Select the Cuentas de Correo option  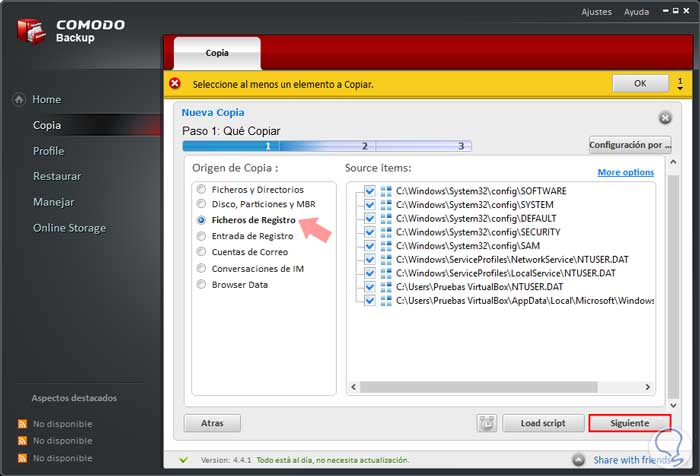pos(201,252)
